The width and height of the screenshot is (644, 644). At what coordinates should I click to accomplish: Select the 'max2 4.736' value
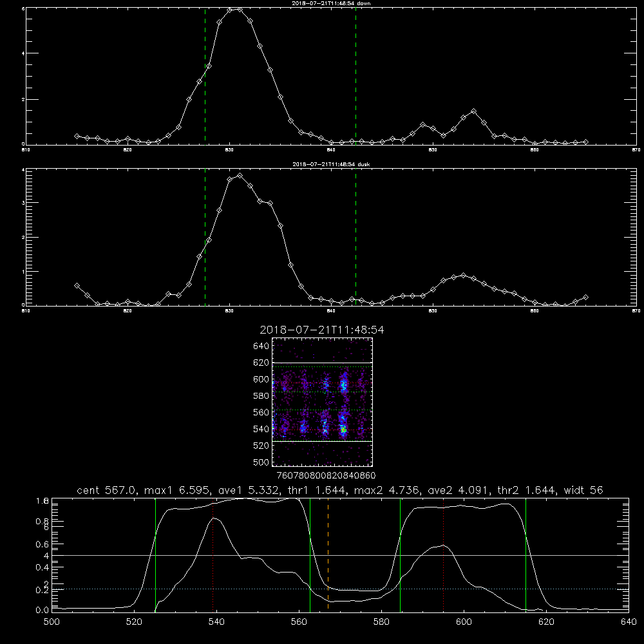click(x=386, y=490)
